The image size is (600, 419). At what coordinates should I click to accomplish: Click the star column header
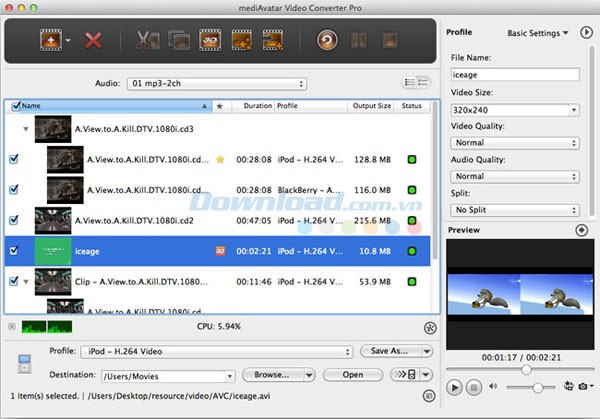point(220,106)
